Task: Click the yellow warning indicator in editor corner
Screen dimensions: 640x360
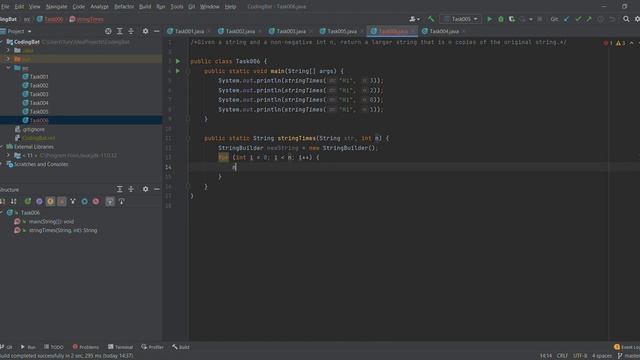Action: [x=620, y=43]
